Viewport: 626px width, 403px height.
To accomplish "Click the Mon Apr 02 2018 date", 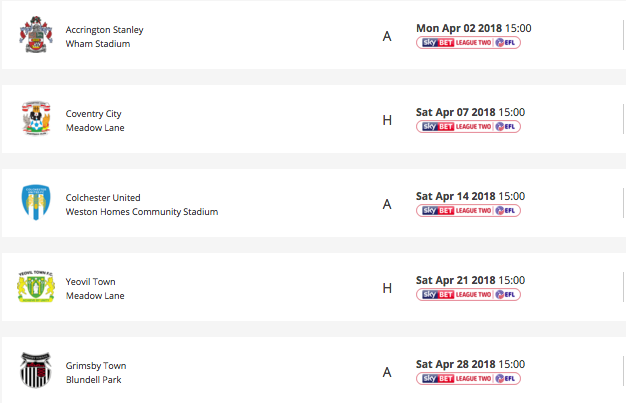I will point(455,28).
